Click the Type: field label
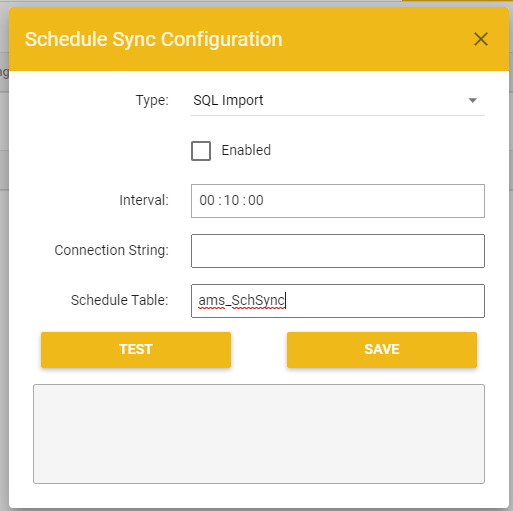The height and width of the screenshot is (511, 513). coord(152,100)
